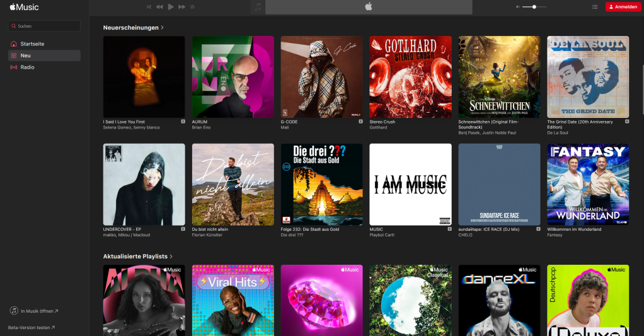
Task: Open the UNDERCOVER - EP cover
Action: tap(144, 185)
